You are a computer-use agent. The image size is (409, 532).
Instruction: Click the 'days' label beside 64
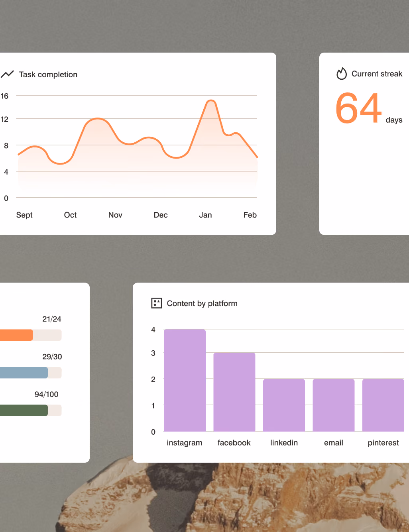(394, 120)
